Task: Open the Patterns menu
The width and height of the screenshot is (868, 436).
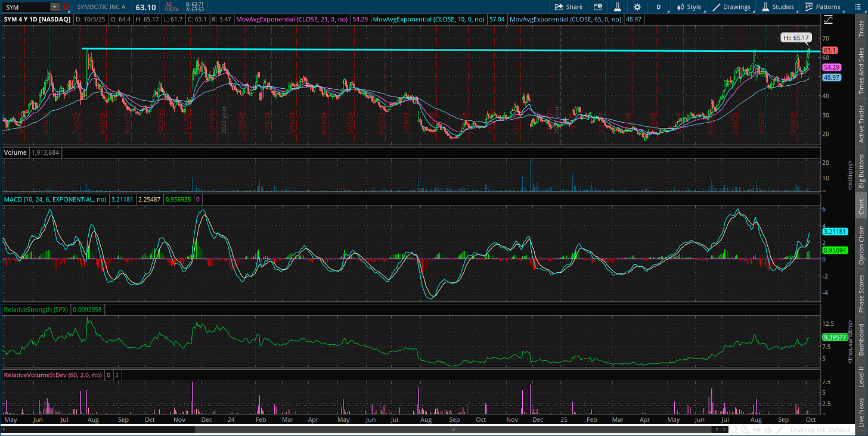Action: (x=823, y=7)
